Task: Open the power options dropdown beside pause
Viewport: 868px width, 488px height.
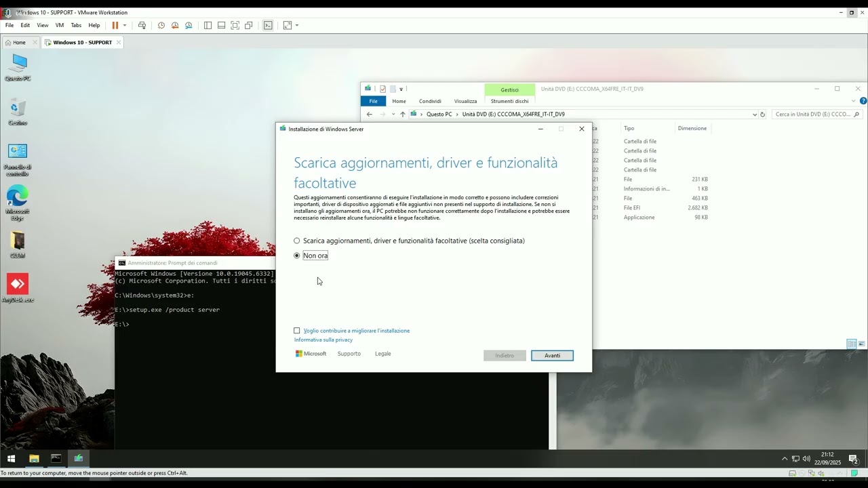Action: (x=125, y=25)
